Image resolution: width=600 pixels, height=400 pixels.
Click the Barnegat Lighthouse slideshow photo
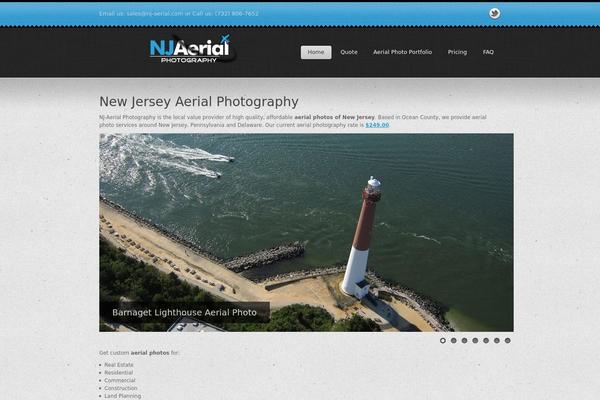[306, 232]
